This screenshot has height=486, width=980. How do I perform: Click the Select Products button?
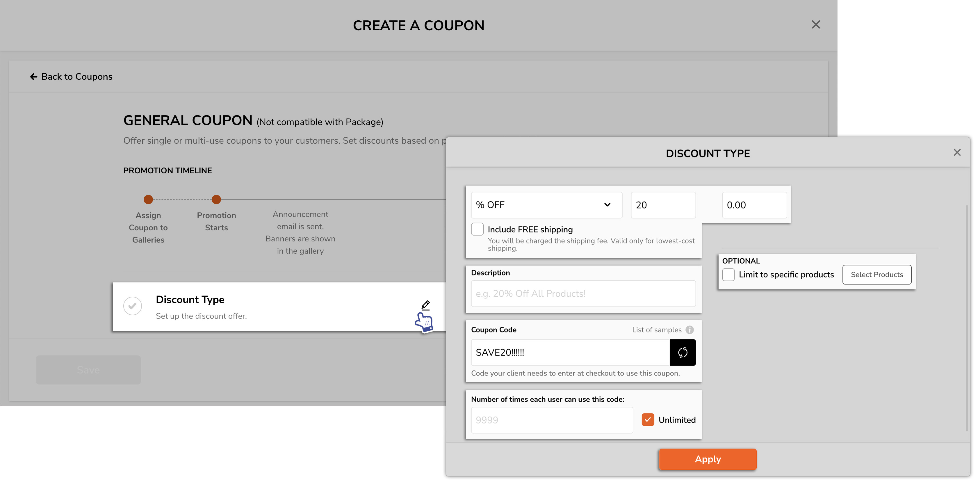tap(877, 274)
